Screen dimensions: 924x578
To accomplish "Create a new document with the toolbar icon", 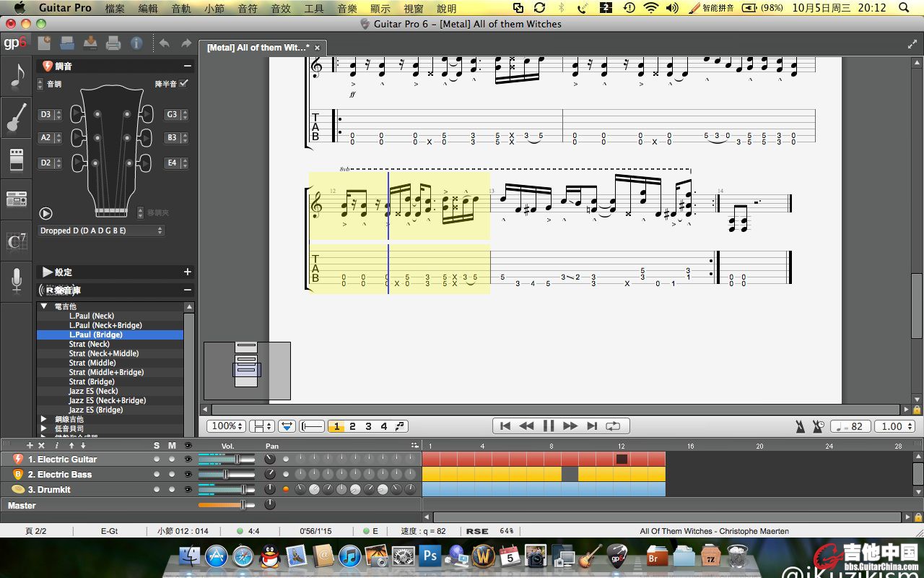I will pyautogui.click(x=44, y=43).
